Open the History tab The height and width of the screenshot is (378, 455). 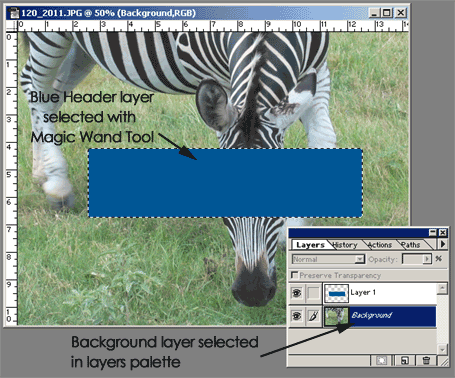pos(345,245)
